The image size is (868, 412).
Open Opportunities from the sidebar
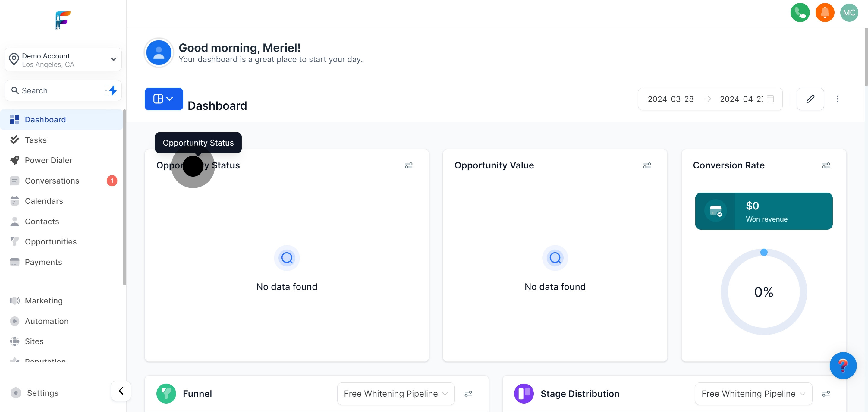click(x=51, y=242)
